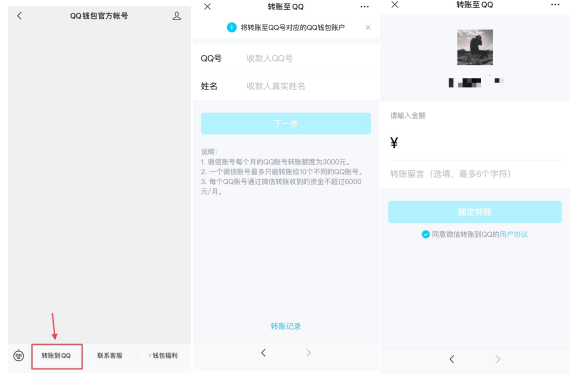Close the middle 转账至QQ page
The height and width of the screenshot is (385, 579).
(208, 7)
